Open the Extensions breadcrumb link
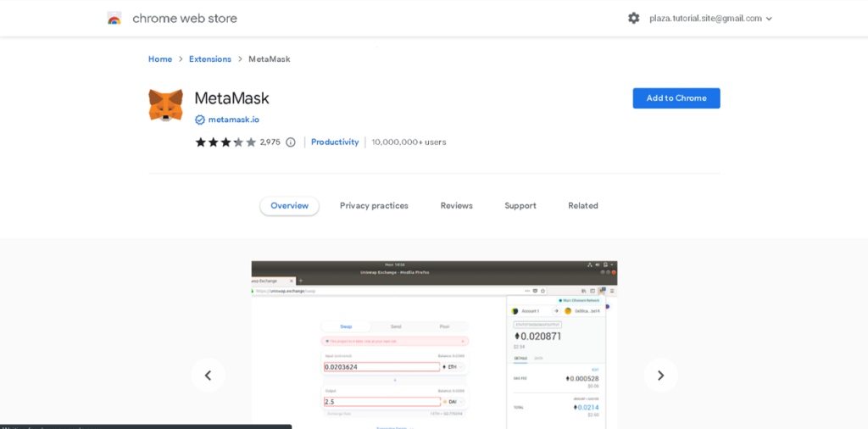This screenshot has height=429, width=868. [x=210, y=59]
